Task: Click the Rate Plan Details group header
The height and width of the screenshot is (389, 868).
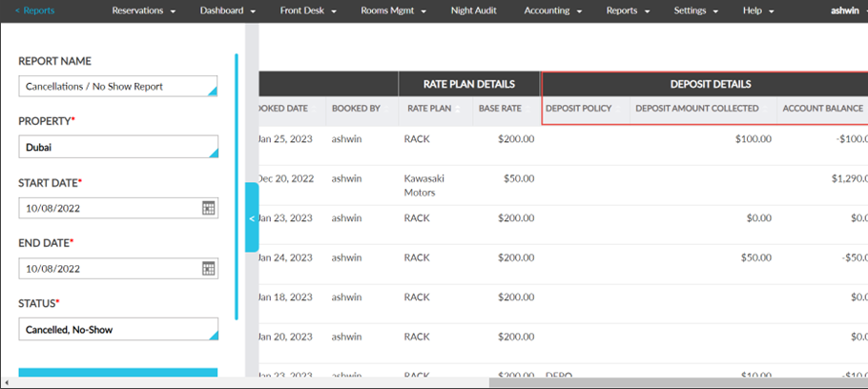Action: point(469,84)
